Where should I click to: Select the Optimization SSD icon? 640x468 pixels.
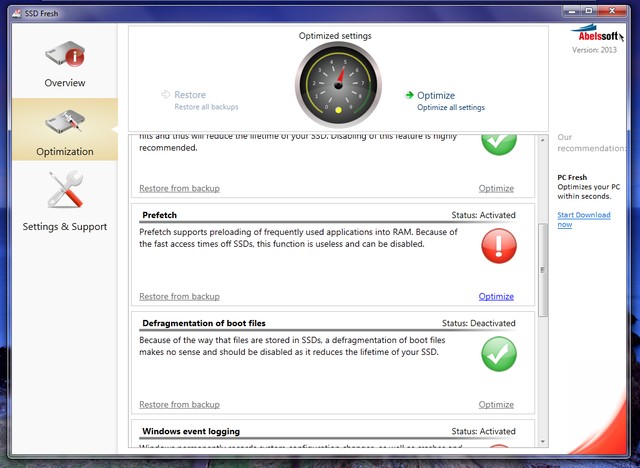point(65,122)
